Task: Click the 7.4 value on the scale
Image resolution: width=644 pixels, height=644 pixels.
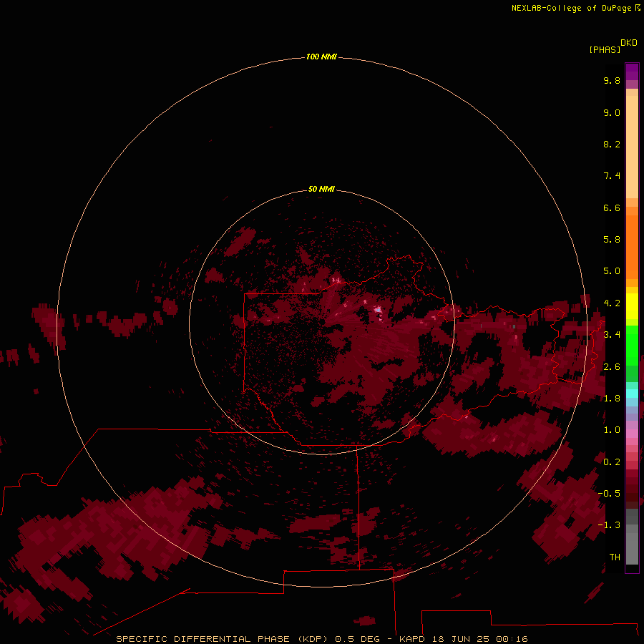Action: click(612, 176)
